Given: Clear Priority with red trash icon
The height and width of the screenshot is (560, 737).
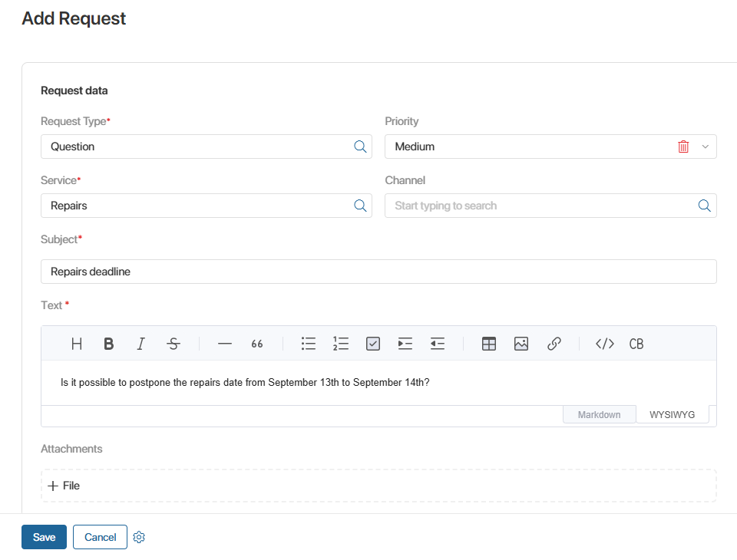Looking at the screenshot, I should pos(683,147).
